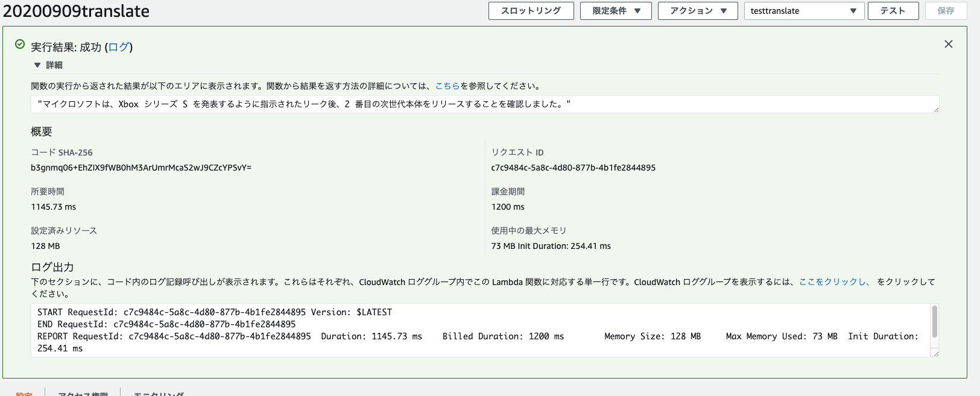Image resolution: width=980 pixels, height=396 pixels.
Task: Click the スロットリング button
Action: coord(531,11)
